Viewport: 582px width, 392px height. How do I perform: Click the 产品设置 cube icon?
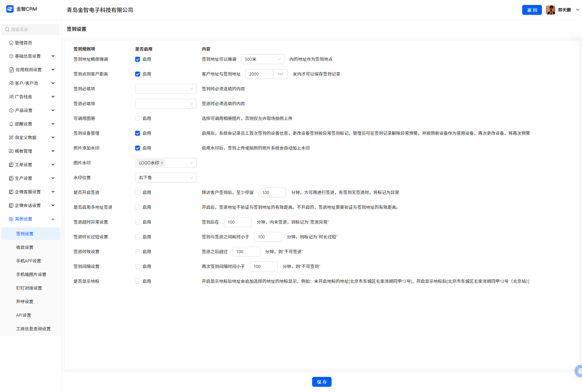click(x=11, y=110)
